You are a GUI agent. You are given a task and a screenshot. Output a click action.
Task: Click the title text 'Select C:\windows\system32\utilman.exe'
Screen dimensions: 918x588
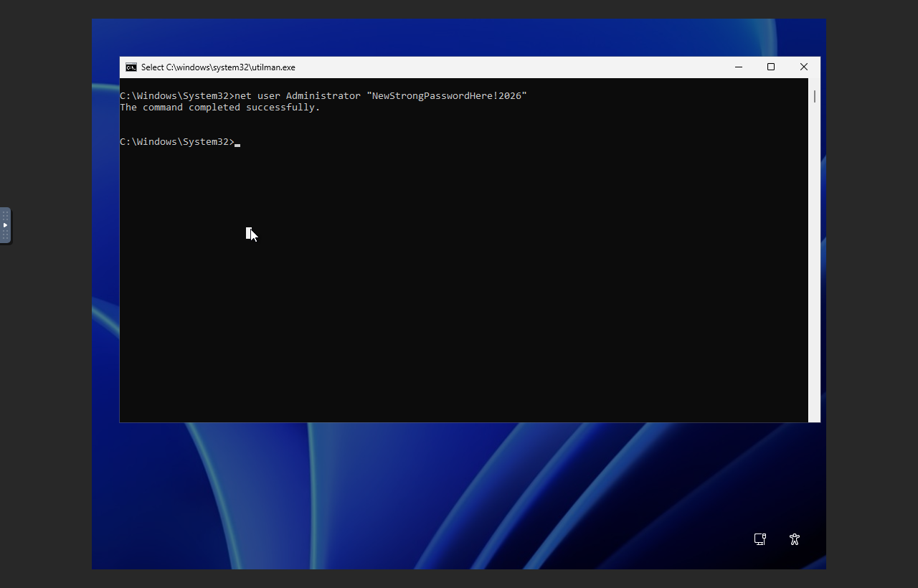pos(218,67)
